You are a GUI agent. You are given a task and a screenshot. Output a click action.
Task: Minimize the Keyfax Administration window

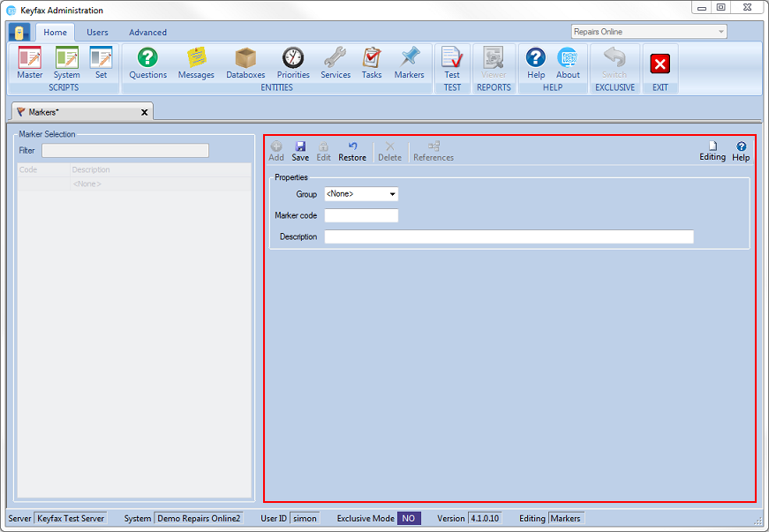tap(702, 7)
